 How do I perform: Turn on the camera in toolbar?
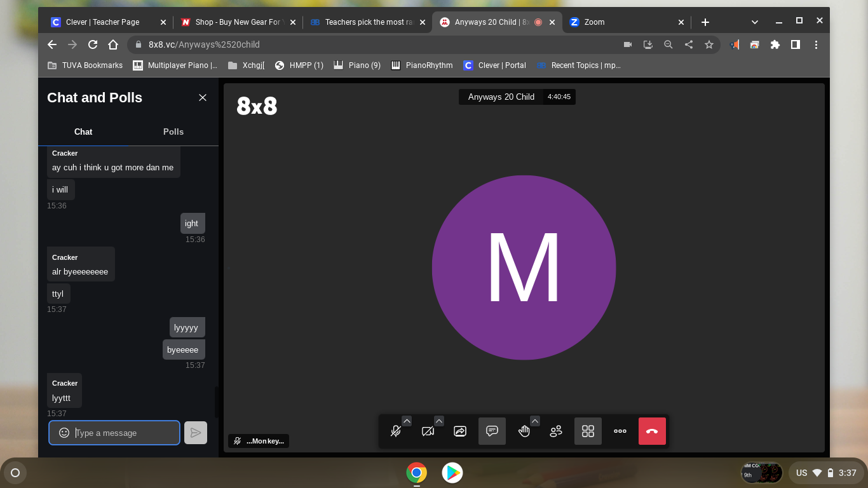[x=428, y=431]
